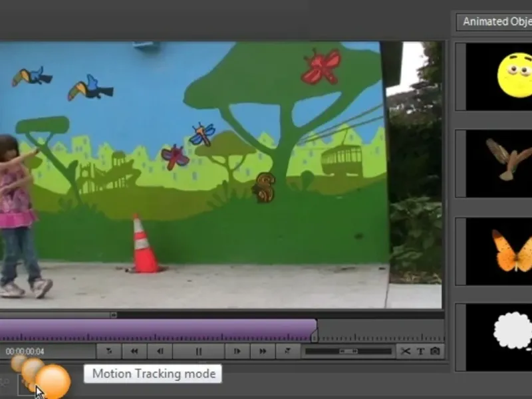Click the rewind double-arrow button
The width and height of the screenshot is (532, 399).
pos(134,352)
